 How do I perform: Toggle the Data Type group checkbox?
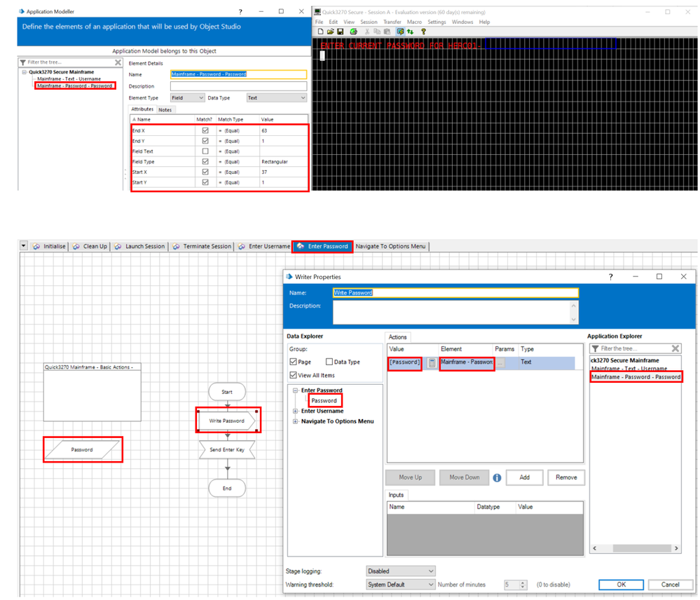pyautogui.click(x=329, y=362)
